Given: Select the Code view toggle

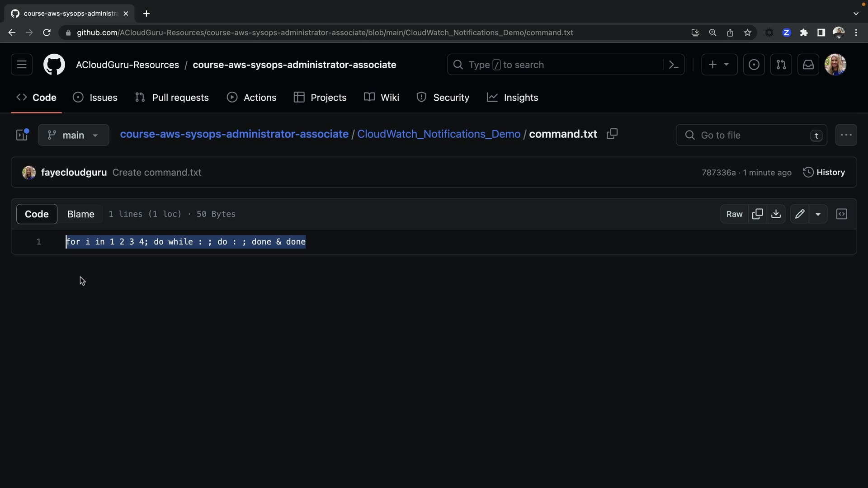Looking at the screenshot, I should (37, 214).
